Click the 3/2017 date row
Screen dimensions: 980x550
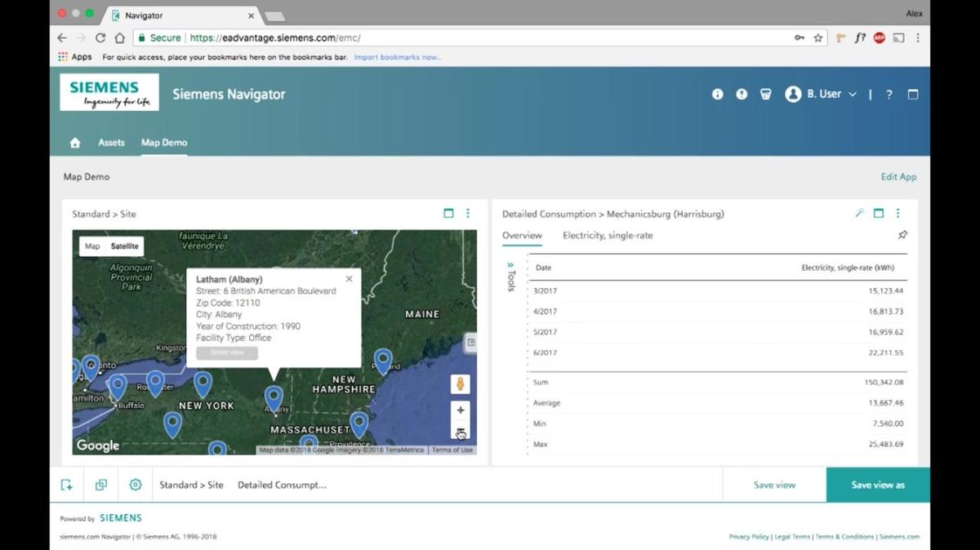pos(718,291)
